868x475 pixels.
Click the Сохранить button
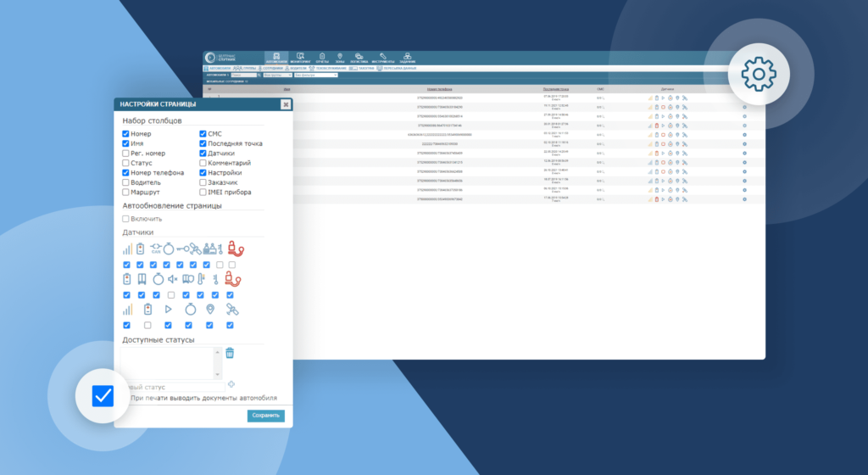(x=265, y=416)
